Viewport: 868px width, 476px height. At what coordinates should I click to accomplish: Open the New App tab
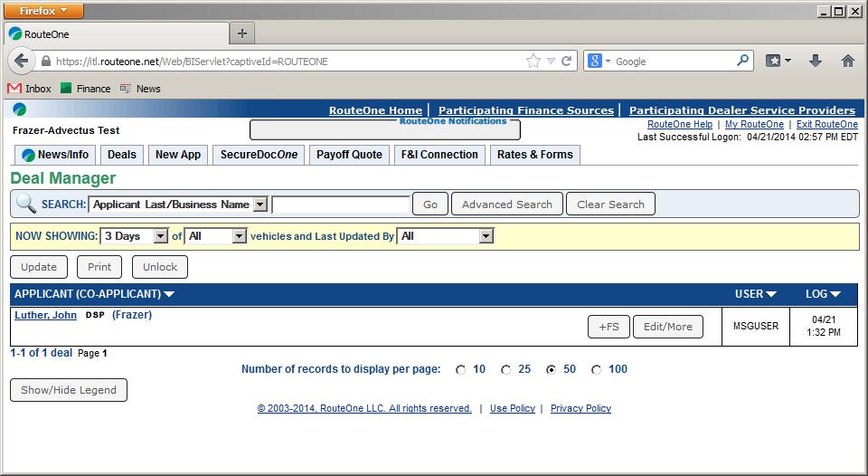pyautogui.click(x=178, y=155)
